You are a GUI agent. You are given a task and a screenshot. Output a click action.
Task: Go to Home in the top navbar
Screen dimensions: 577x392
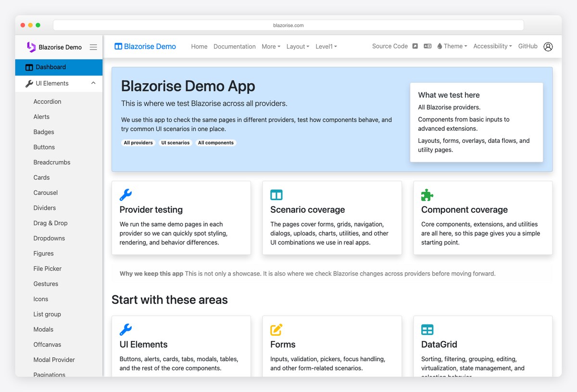coord(199,47)
